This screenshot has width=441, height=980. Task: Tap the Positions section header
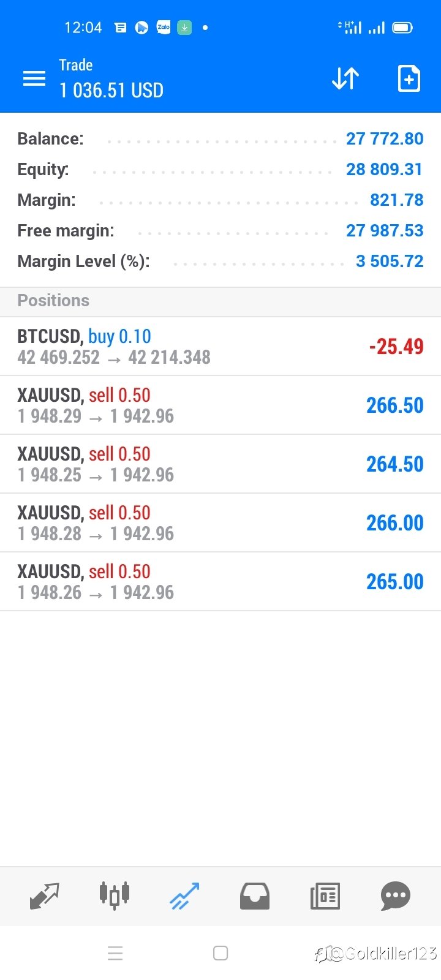tap(221, 301)
